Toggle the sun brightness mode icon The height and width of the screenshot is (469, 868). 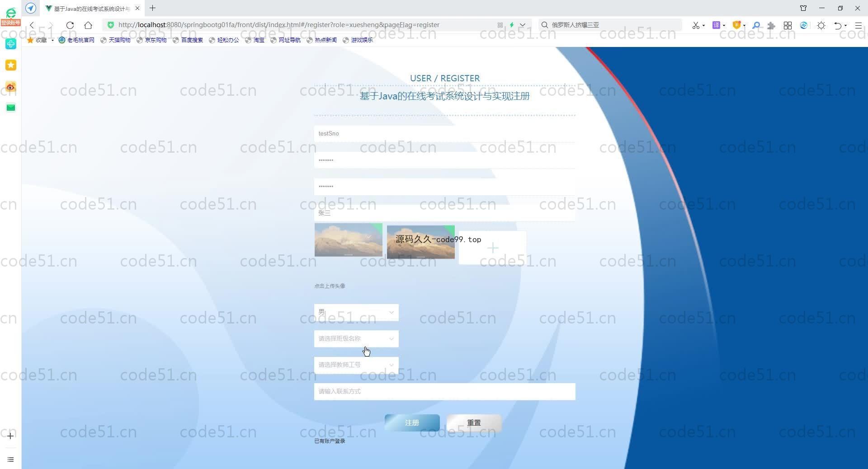[821, 25]
